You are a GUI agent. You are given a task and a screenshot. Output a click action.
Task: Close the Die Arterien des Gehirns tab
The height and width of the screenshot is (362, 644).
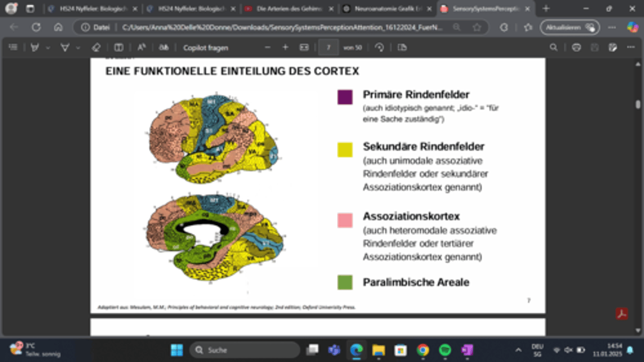click(331, 9)
